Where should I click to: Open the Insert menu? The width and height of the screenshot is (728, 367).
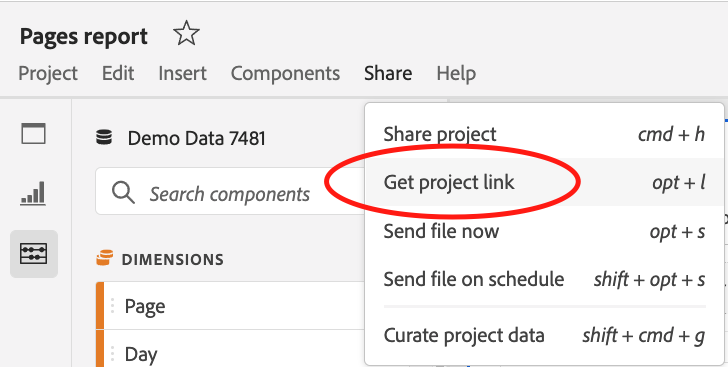[x=182, y=73]
